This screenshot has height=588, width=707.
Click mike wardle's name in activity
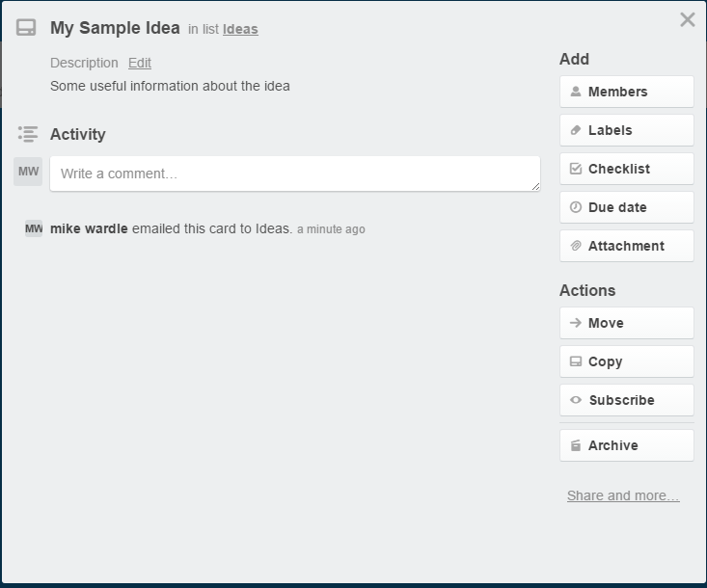89,228
